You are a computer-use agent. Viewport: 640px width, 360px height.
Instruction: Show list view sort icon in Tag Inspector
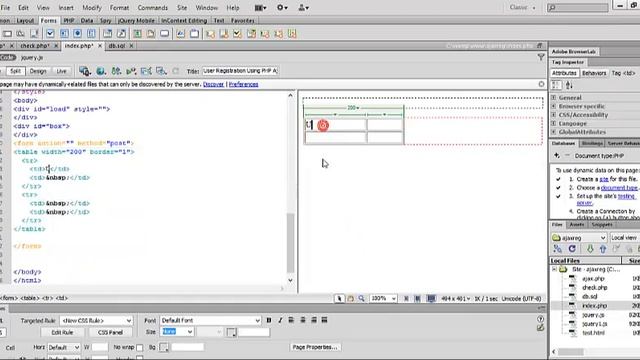(569, 85)
